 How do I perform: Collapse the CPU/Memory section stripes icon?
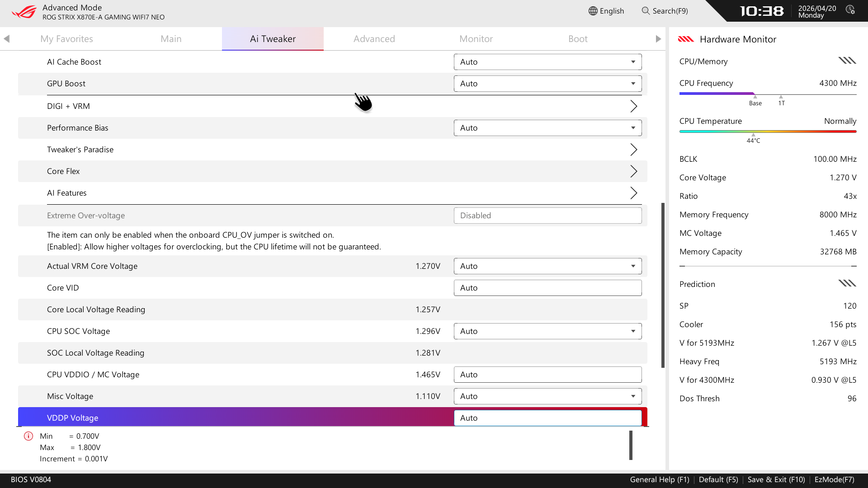tap(847, 61)
